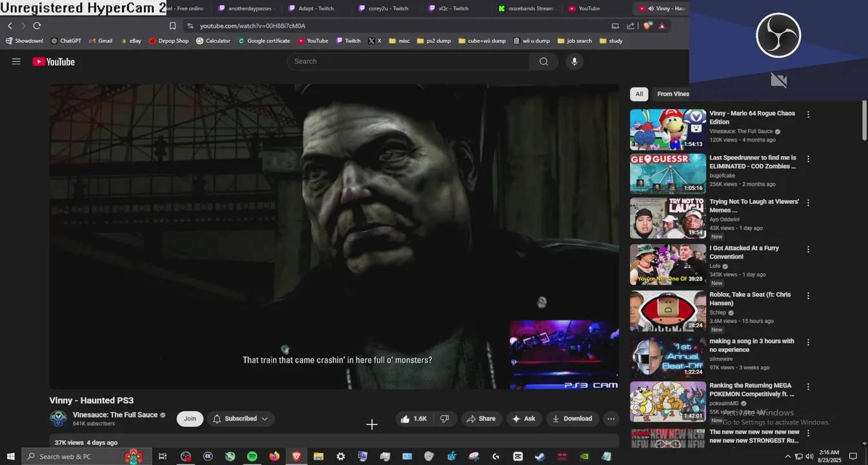Open Windows Start menu
868x465 pixels.
(x=10, y=456)
